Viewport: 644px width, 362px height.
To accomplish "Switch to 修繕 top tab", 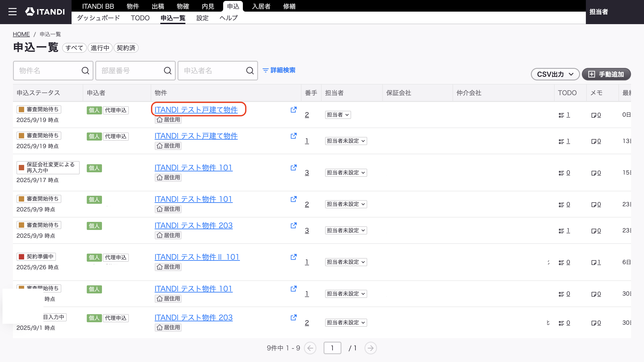I will coord(289,6).
